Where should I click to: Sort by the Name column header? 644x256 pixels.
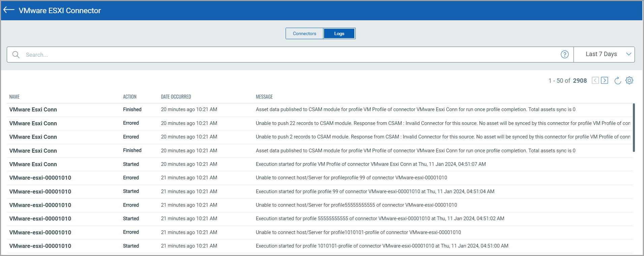point(14,97)
